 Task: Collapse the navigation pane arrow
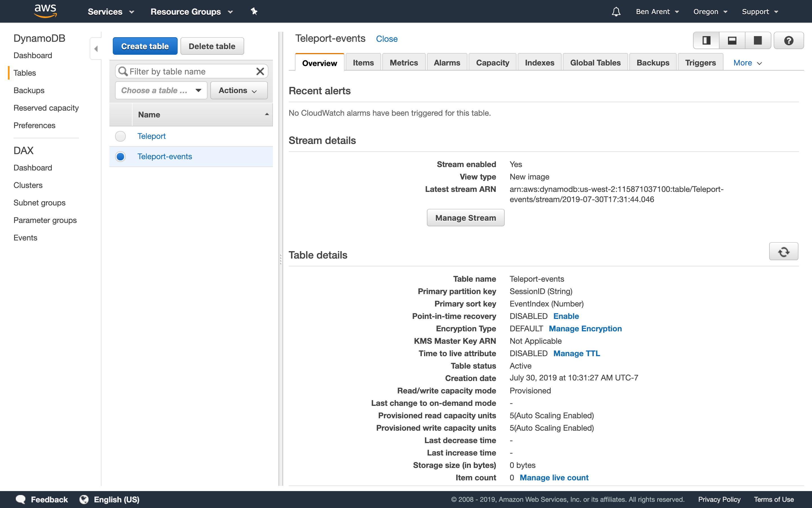[x=96, y=49]
